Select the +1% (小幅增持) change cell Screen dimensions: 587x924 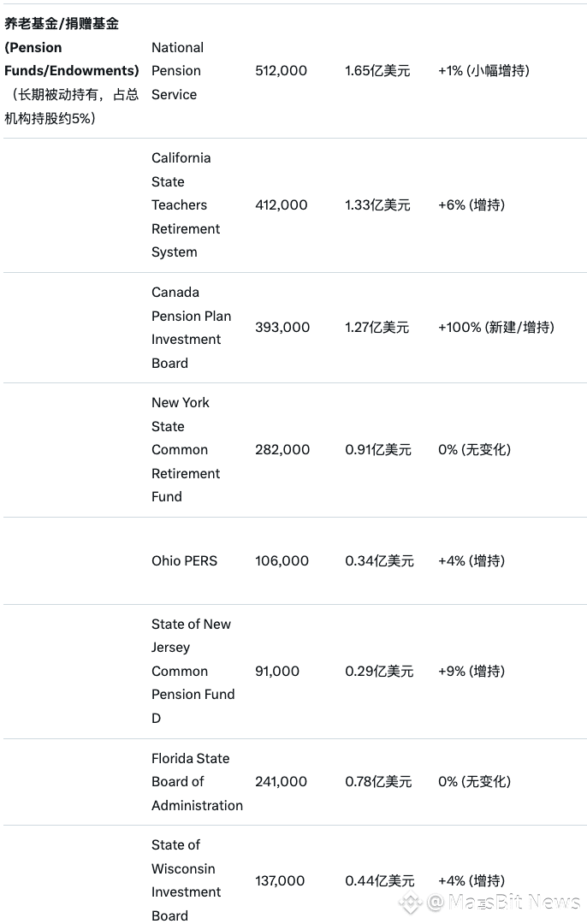[483, 71]
